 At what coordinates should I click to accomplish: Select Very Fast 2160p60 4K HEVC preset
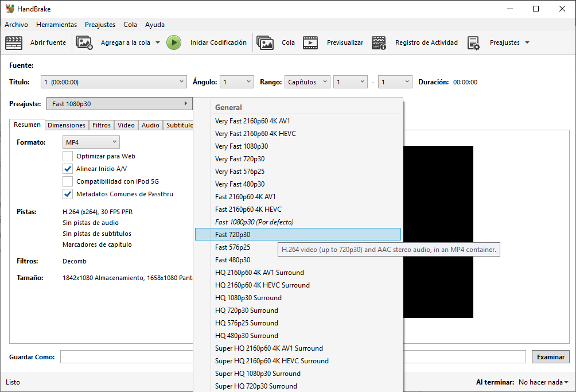(298, 134)
